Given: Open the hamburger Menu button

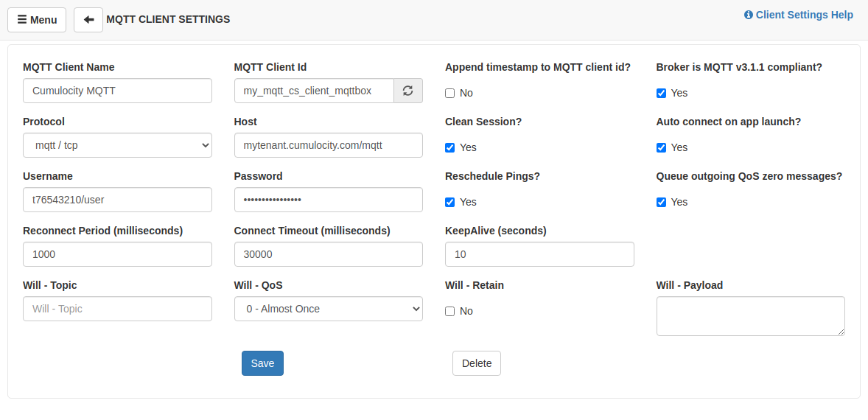Looking at the screenshot, I should coord(37,20).
